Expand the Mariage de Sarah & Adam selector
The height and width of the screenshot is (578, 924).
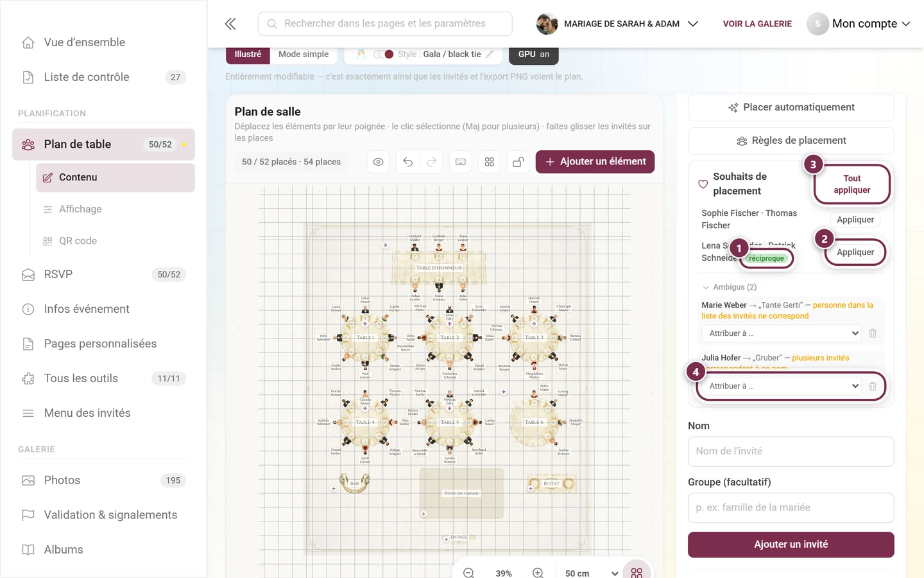617,24
